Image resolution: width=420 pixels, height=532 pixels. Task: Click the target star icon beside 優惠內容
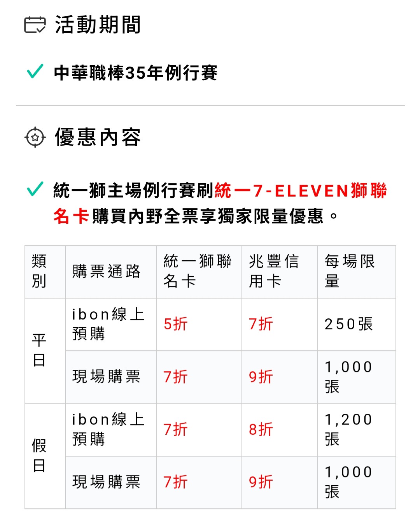tap(35, 137)
